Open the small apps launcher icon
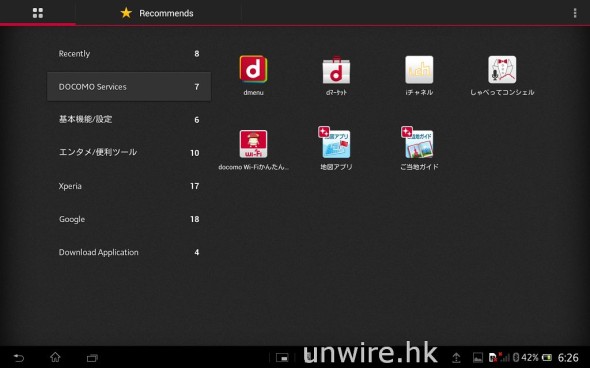This screenshot has height=368, width=590. (x=282, y=357)
